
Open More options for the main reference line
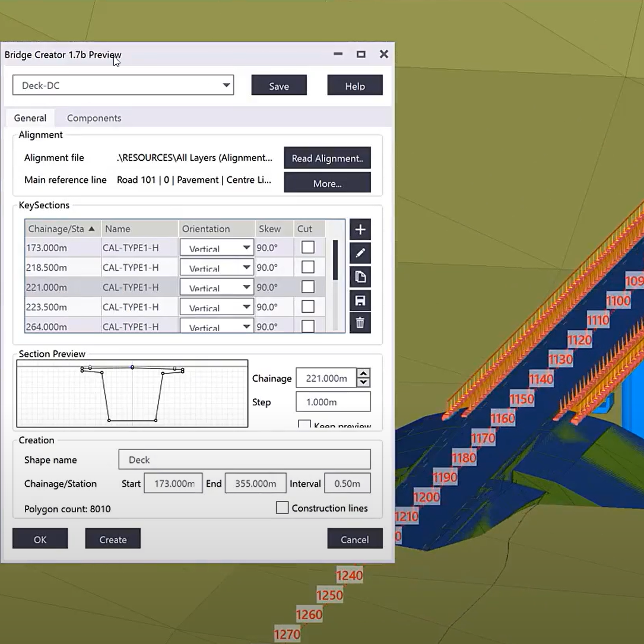(x=327, y=182)
